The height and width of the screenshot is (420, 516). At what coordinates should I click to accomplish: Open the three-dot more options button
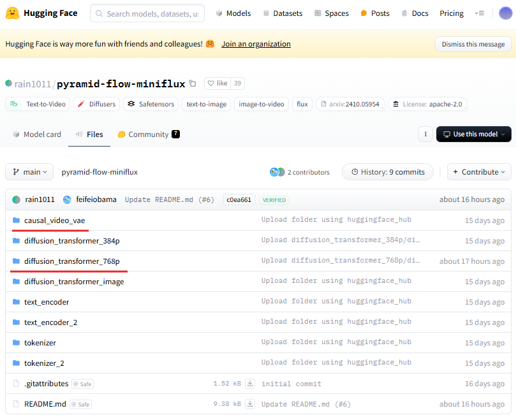(x=425, y=134)
